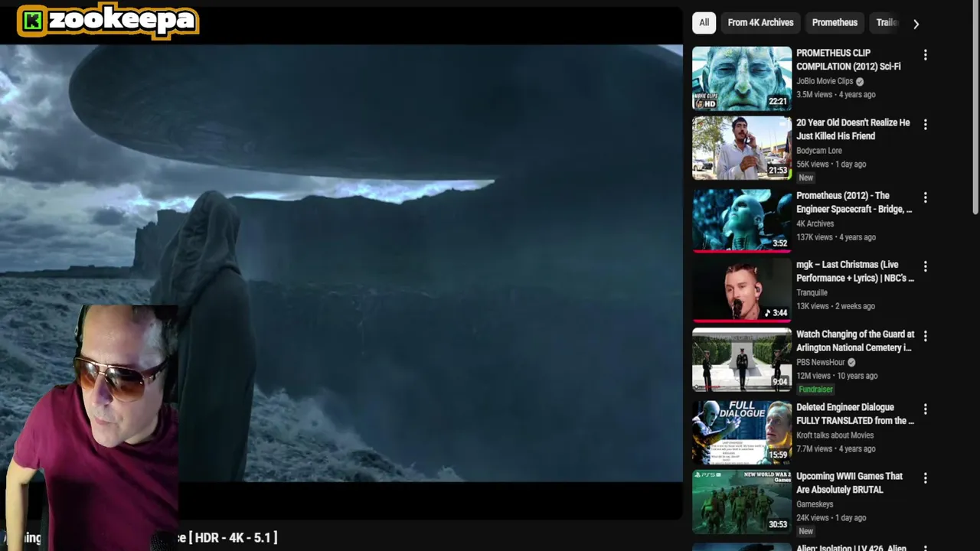The height and width of the screenshot is (551, 980).
Task: Open title Deleted Engineer Dialogue FULLY TRANSLATED
Action: pos(855,414)
